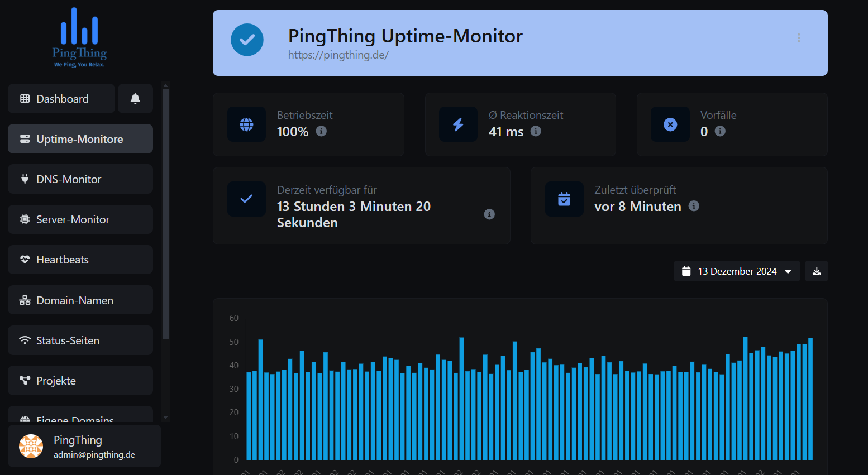The image size is (868, 475).
Task: Click the Heartbeats heart icon
Action: click(25, 260)
